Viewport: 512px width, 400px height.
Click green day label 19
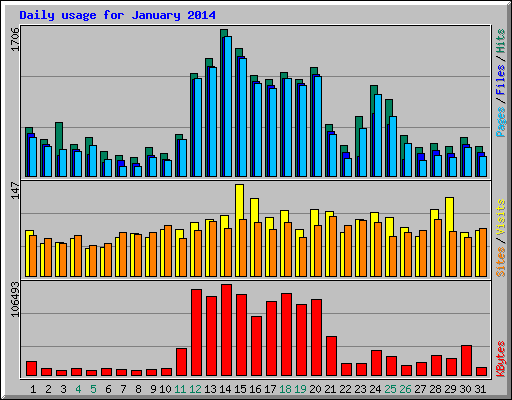pos(300,389)
